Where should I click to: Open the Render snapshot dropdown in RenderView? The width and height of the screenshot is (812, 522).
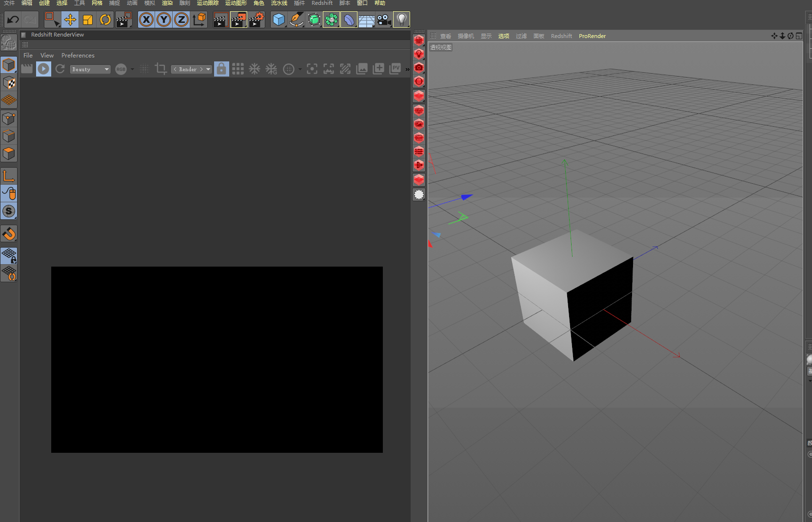pos(191,69)
